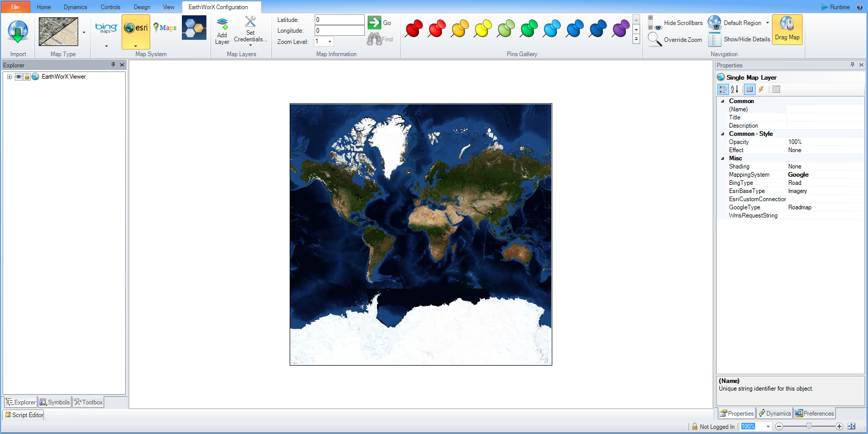Click the green Go arrow button
This screenshot has height=434, width=868.
[374, 22]
